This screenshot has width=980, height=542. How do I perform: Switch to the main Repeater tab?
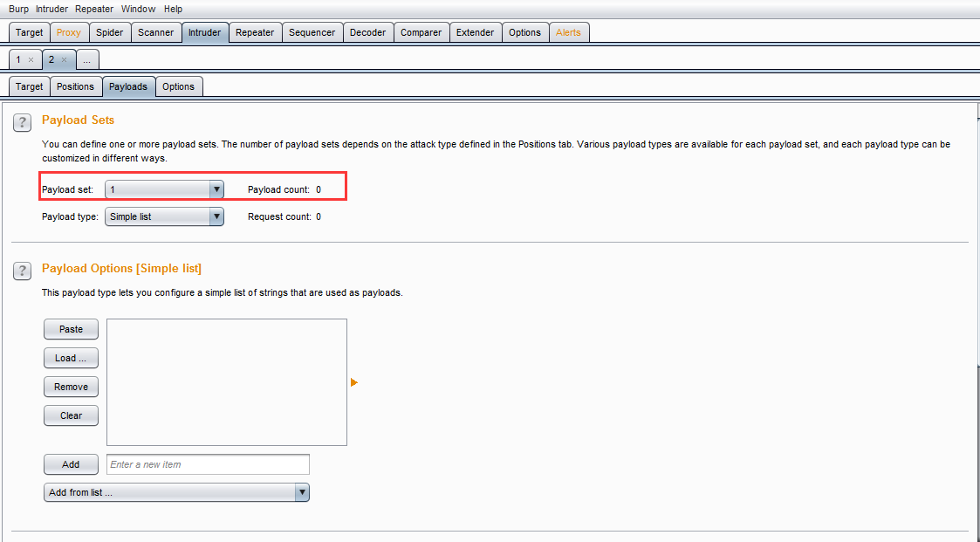(x=255, y=32)
